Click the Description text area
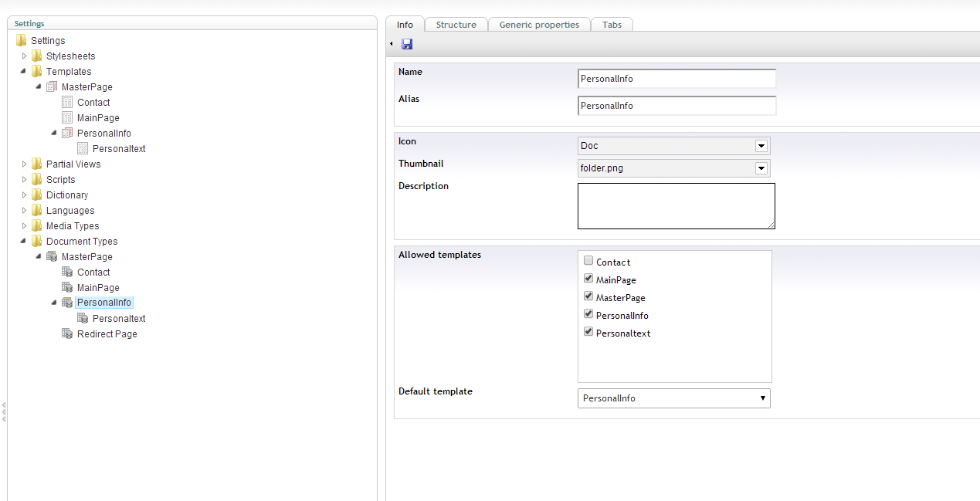980x501 pixels. pyautogui.click(x=676, y=205)
